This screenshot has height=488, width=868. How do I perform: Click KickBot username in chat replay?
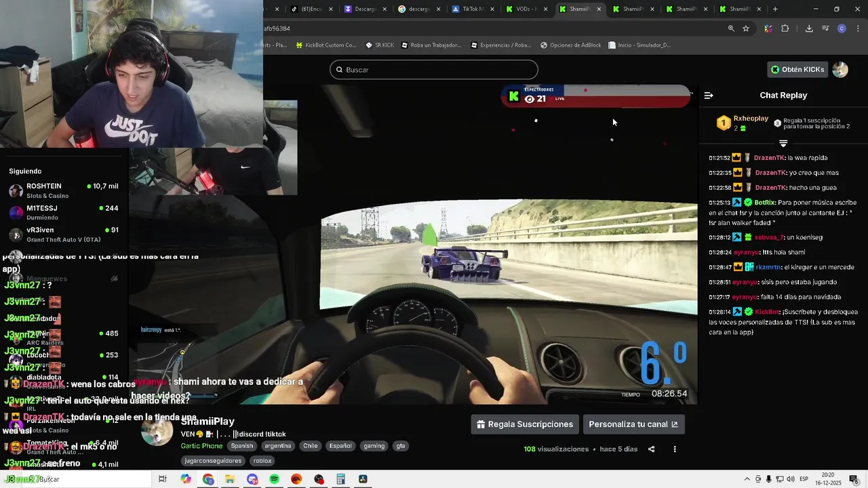pos(767,312)
